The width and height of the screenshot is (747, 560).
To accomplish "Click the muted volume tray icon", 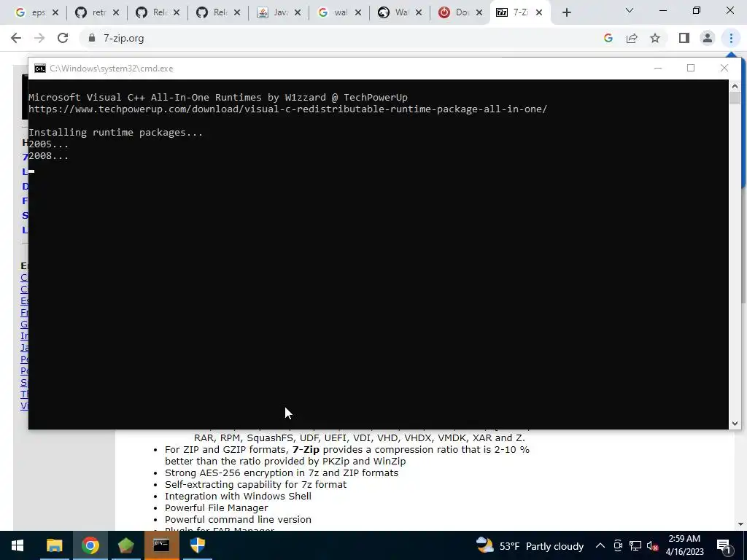I will (x=653, y=545).
